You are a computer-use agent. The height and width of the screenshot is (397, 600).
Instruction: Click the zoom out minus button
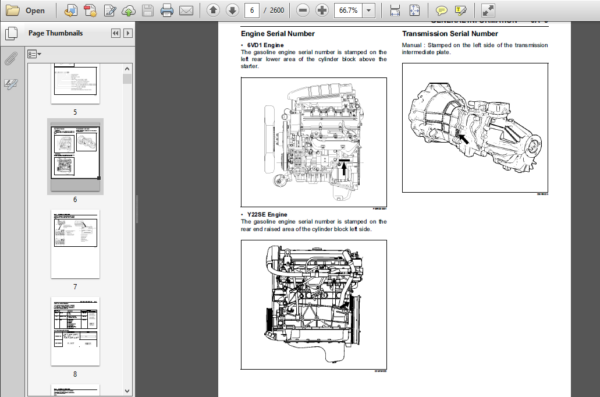pos(302,10)
